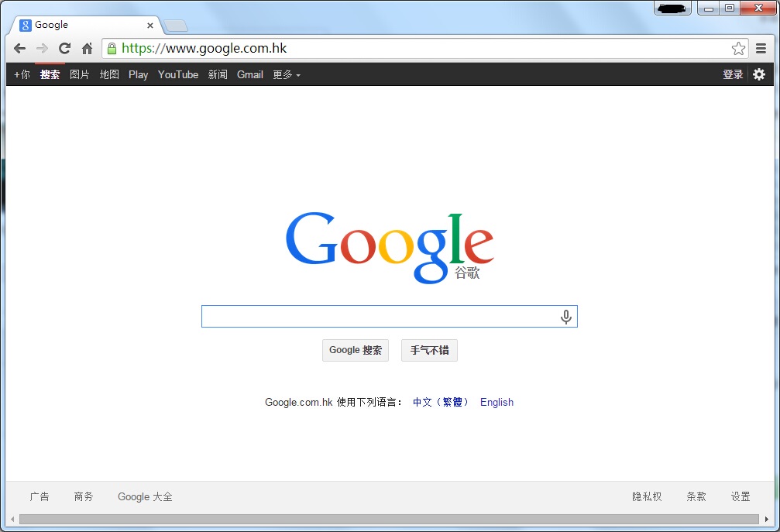This screenshot has width=780, height=532.
Task: Bookmark this page with the star icon
Action: (x=738, y=48)
